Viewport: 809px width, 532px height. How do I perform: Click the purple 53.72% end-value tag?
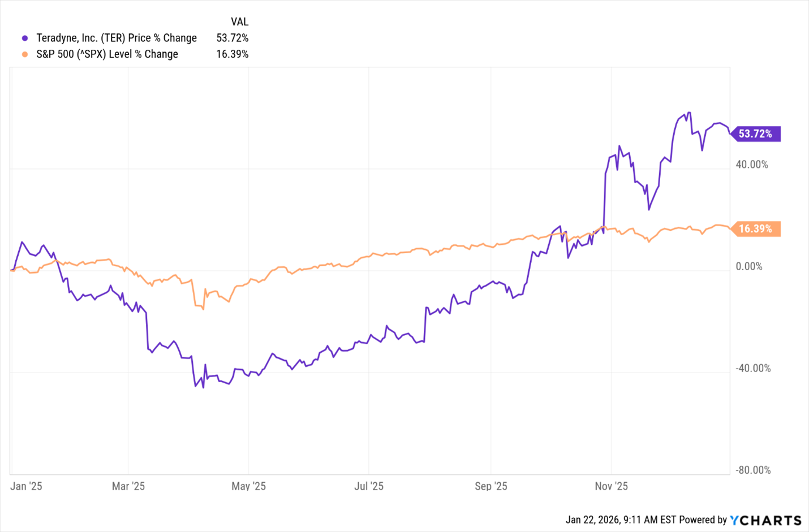755,134
